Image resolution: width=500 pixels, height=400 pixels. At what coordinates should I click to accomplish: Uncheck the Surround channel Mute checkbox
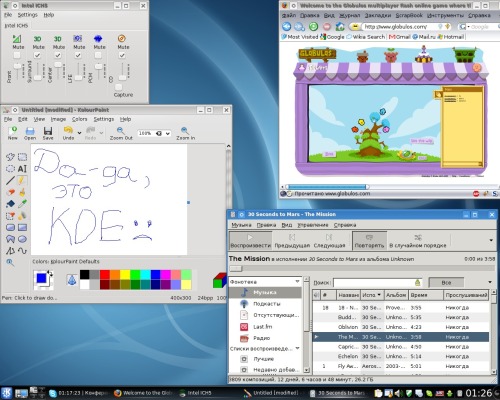(x=37, y=55)
